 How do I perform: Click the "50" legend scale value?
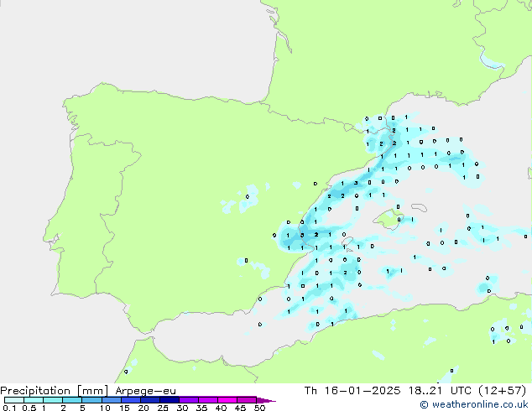coord(259,408)
